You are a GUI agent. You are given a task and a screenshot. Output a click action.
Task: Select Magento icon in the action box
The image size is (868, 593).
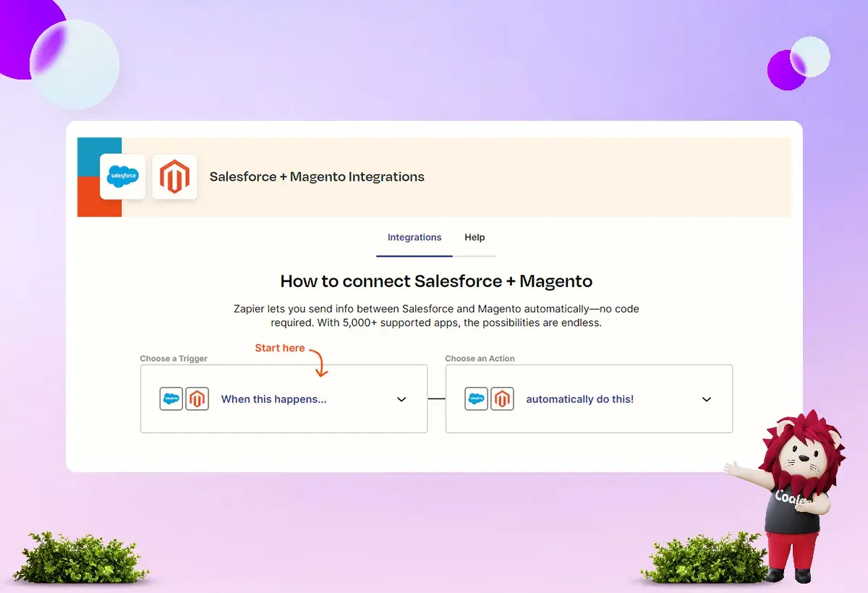(x=502, y=399)
